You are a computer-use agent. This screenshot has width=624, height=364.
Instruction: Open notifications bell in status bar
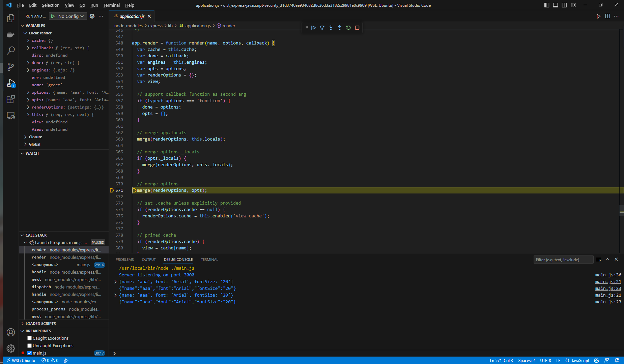(x=617, y=360)
